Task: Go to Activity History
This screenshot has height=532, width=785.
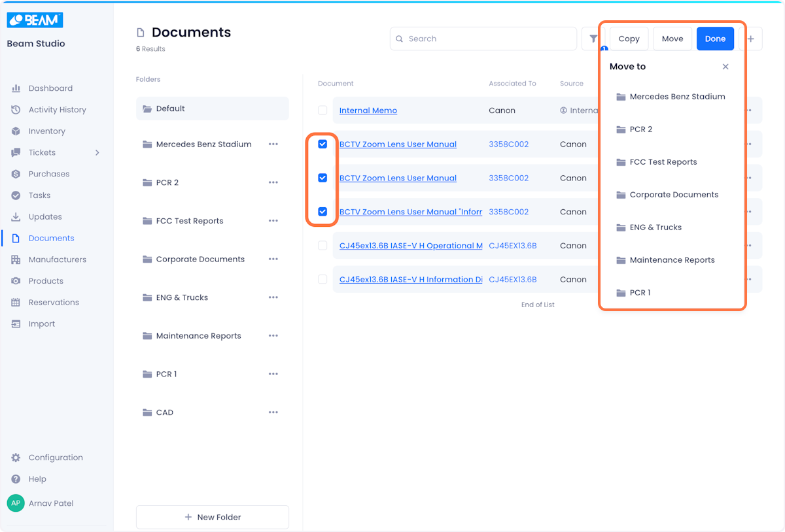Action: click(57, 110)
